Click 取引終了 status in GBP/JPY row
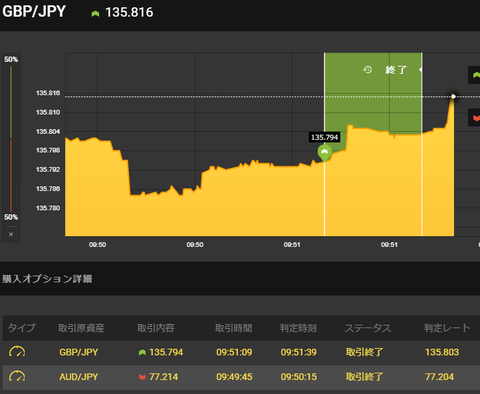This screenshot has height=394, width=480. [364, 352]
